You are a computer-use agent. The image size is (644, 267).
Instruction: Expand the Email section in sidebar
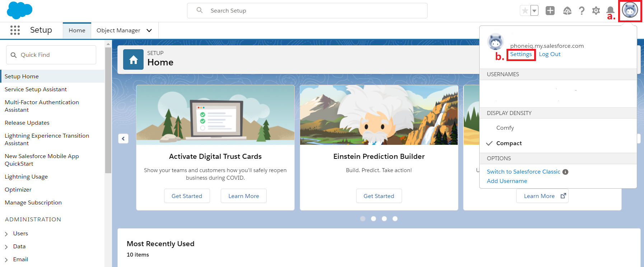tap(6, 260)
